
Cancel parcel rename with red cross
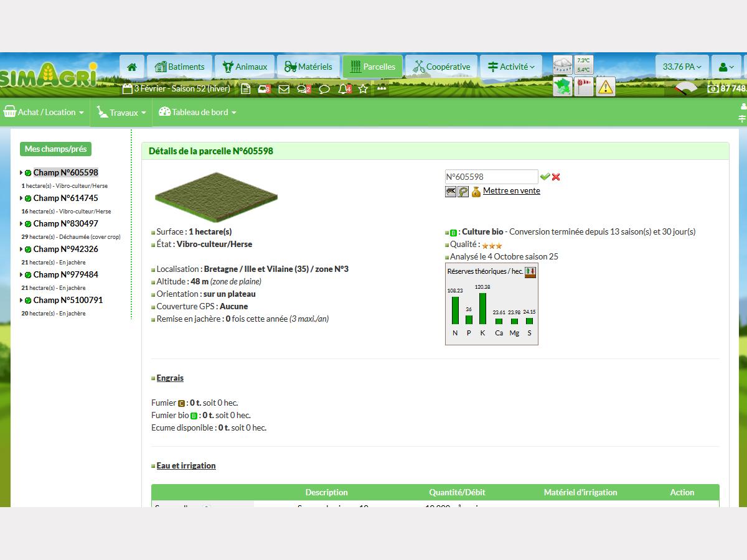[x=556, y=177]
